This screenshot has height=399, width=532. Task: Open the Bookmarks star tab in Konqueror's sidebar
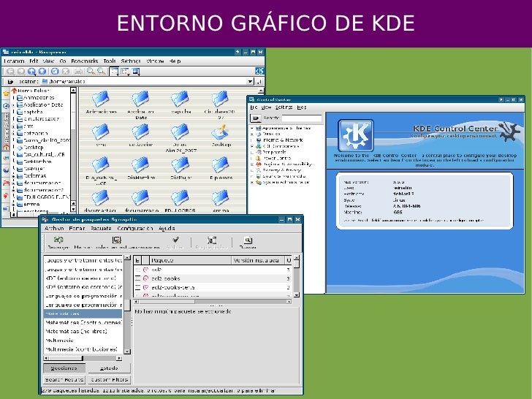[x=6, y=94]
